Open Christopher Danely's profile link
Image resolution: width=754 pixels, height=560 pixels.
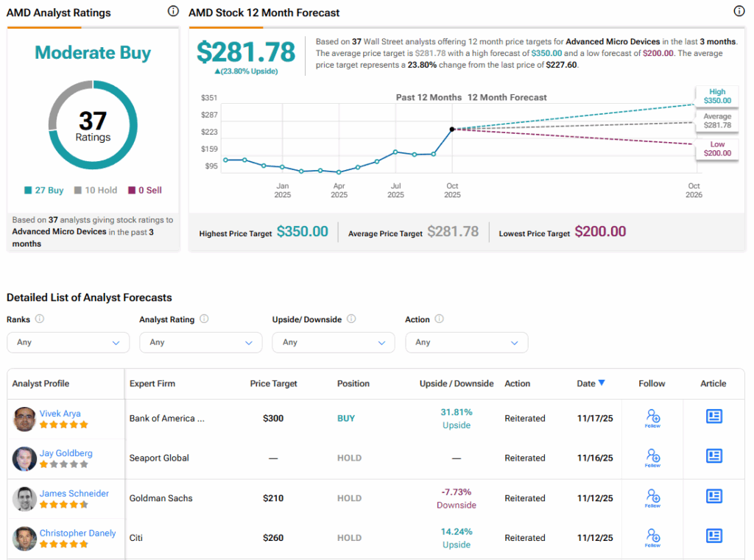[x=77, y=533]
